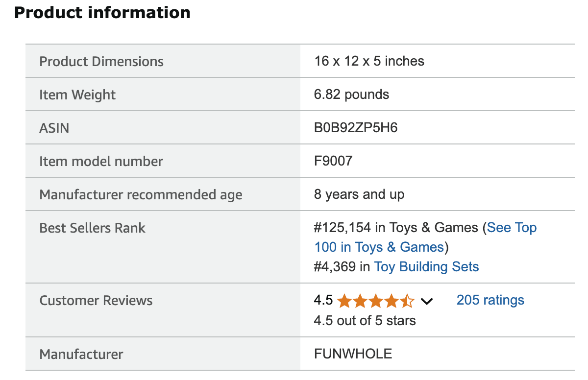Click the 8 years and up value

click(359, 194)
